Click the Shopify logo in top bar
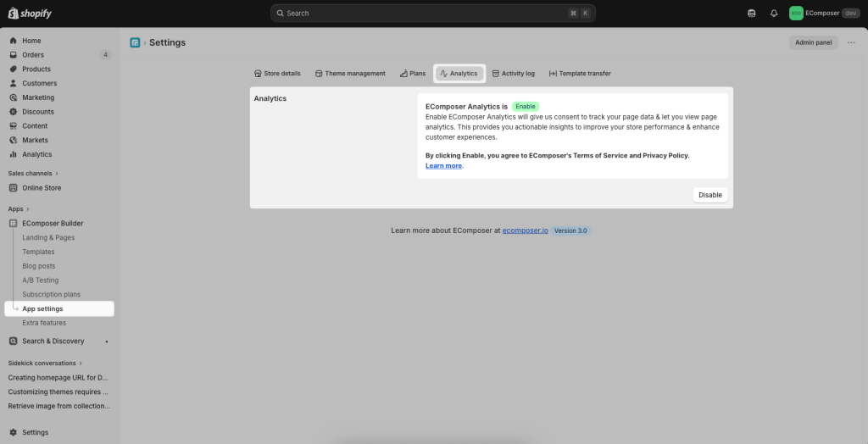868x444 pixels. tap(30, 13)
